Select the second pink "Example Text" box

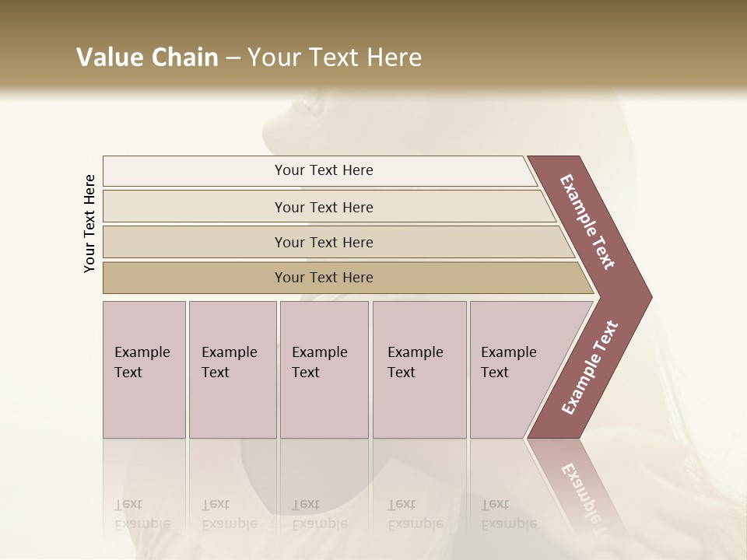[233, 369]
